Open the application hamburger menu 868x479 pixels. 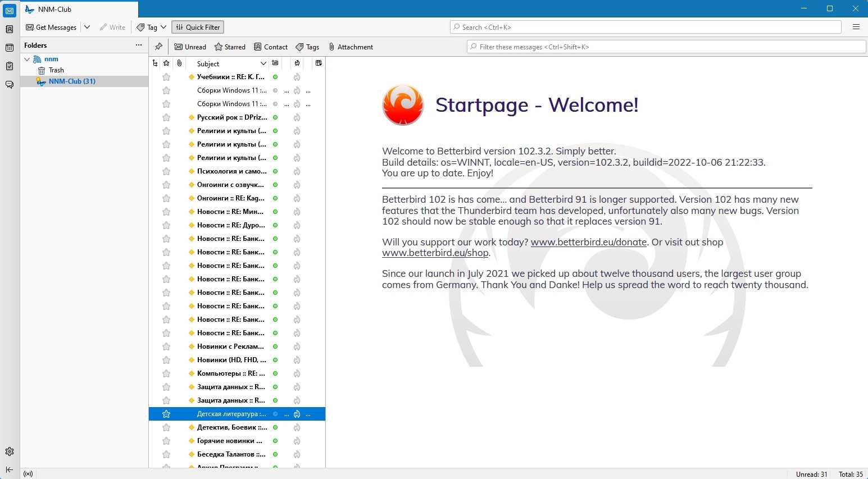click(x=856, y=27)
